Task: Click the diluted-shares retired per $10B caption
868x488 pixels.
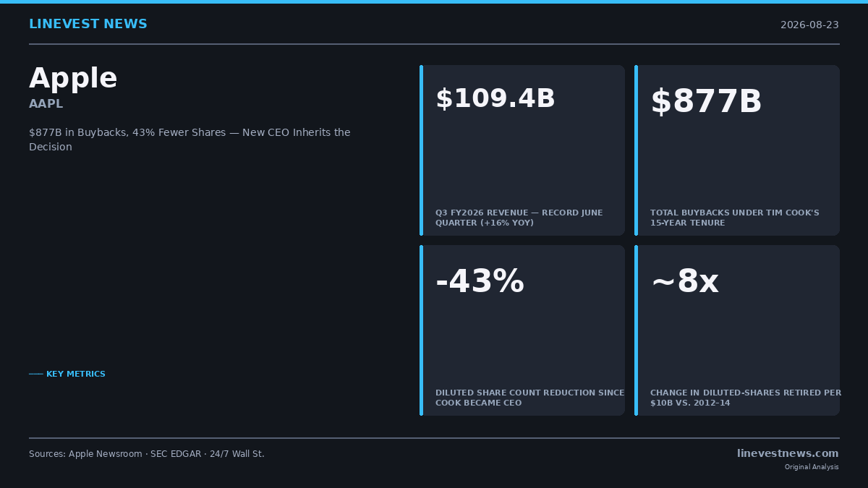Action: coord(746,398)
